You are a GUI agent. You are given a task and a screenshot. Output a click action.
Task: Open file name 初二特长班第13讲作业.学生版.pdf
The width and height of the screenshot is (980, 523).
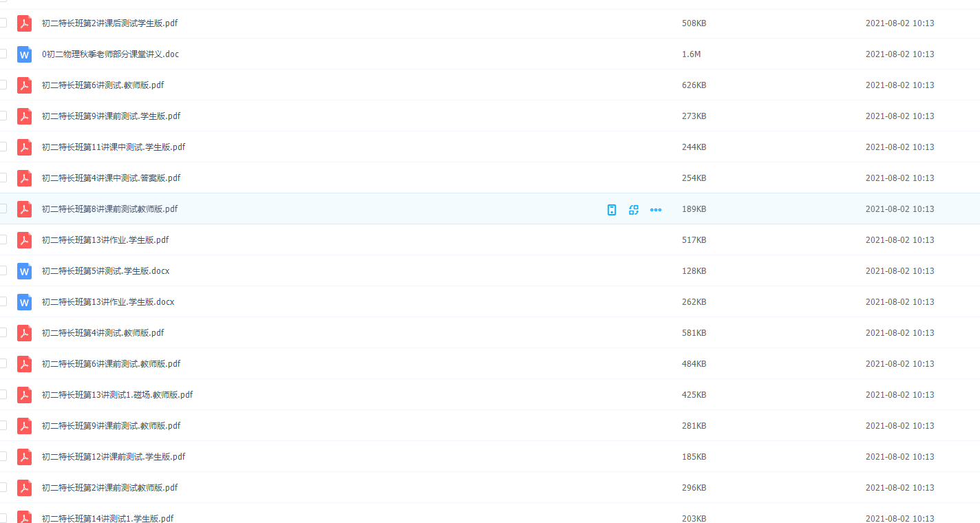click(105, 240)
